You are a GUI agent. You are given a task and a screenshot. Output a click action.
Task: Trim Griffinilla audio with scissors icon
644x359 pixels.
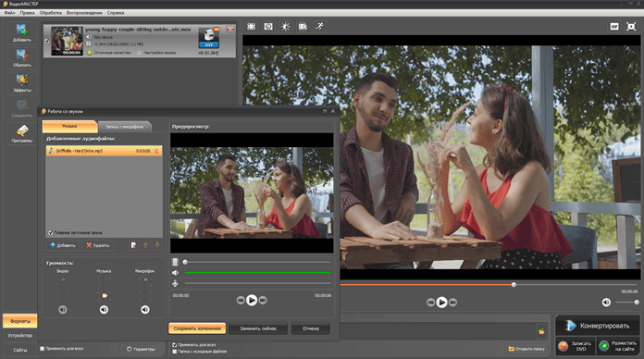pyautogui.click(x=156, y=151)
